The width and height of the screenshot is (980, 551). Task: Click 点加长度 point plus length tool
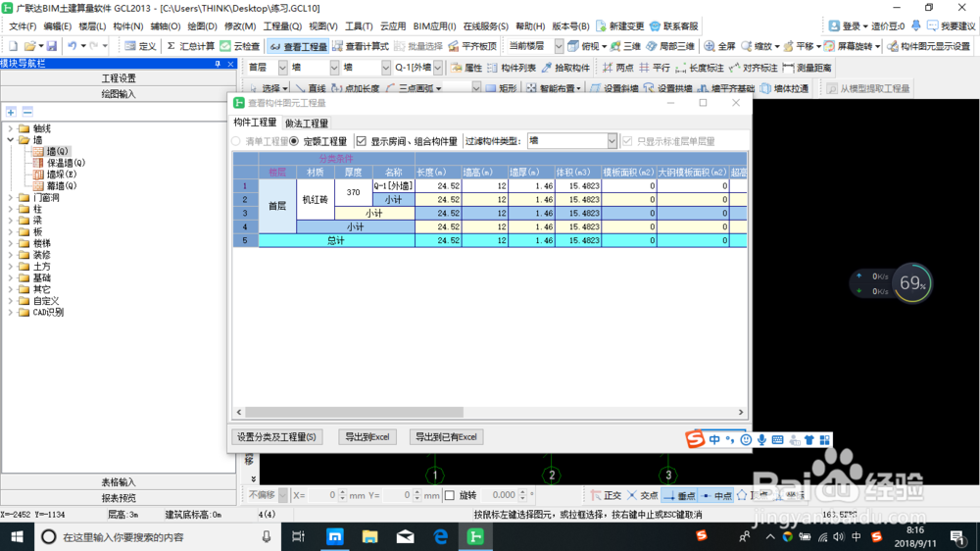[355, 89]
